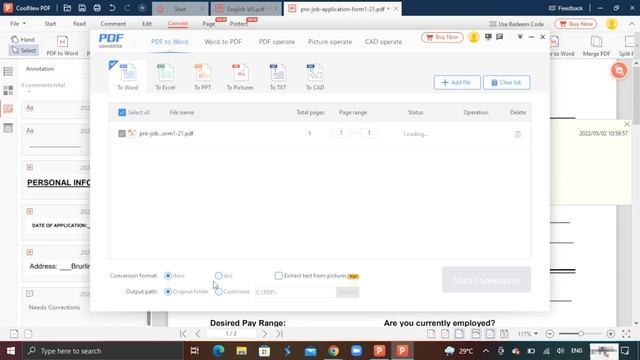This screenshot has width=640, height=360.
Task: Activate the Select tool
Action: pyautogui.click(x=24, y=50)
